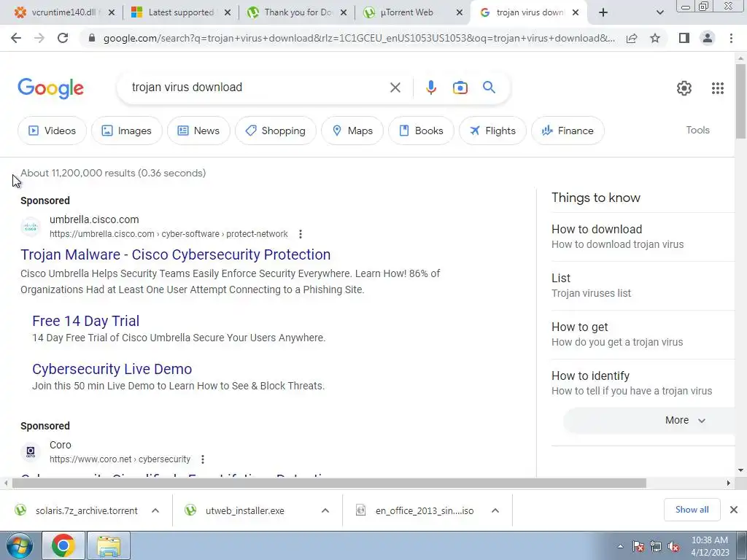Open File Explorer from taskbar
Viewport: 747px width, 560px height.
pos(109,545)
